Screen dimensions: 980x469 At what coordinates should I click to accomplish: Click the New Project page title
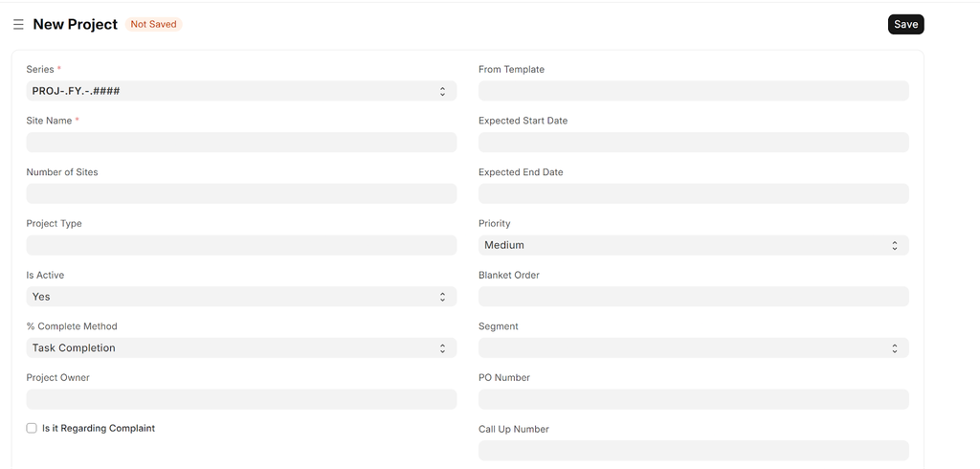76,25
